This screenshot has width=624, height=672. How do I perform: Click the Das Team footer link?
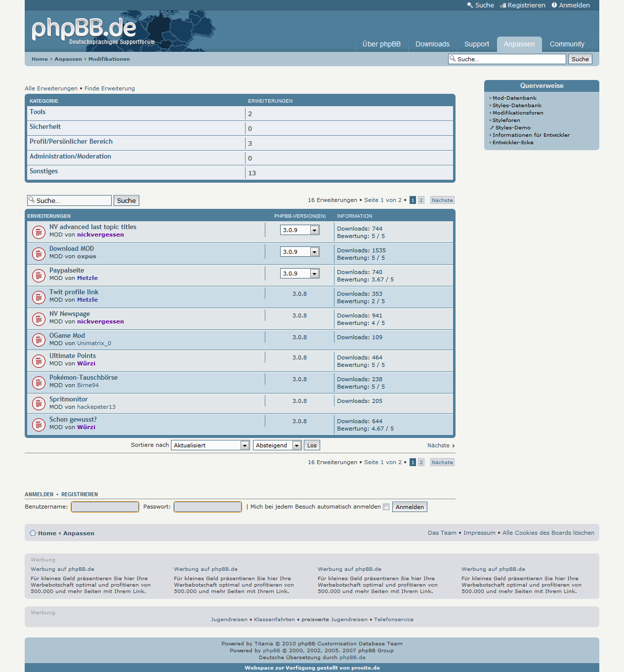(442, 533)
